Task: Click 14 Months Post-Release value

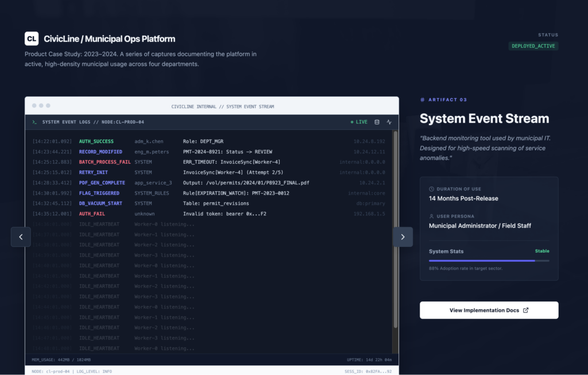Action: (x=463, y=198)
